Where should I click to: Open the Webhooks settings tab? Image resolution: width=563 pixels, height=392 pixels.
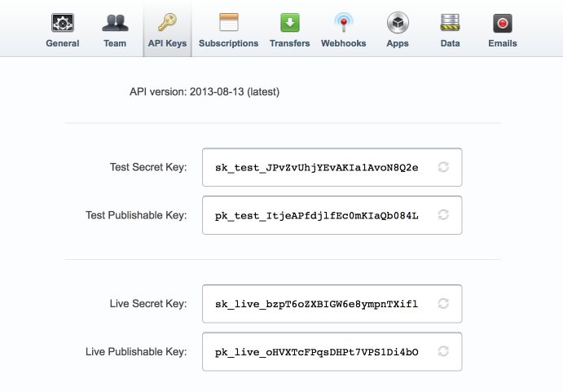343,29
